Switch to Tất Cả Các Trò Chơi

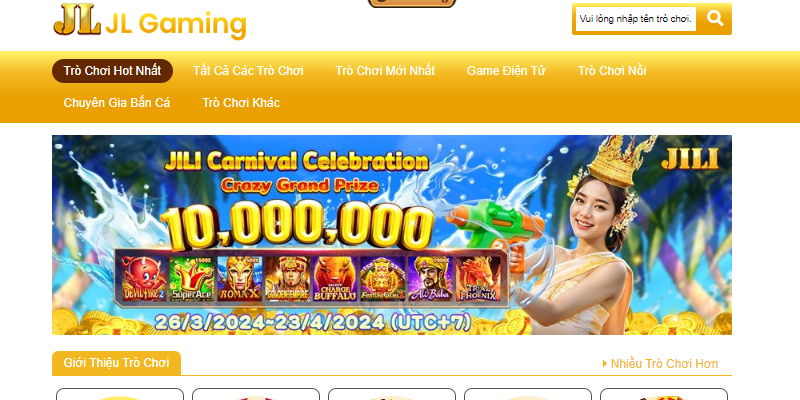coord(248,71)
